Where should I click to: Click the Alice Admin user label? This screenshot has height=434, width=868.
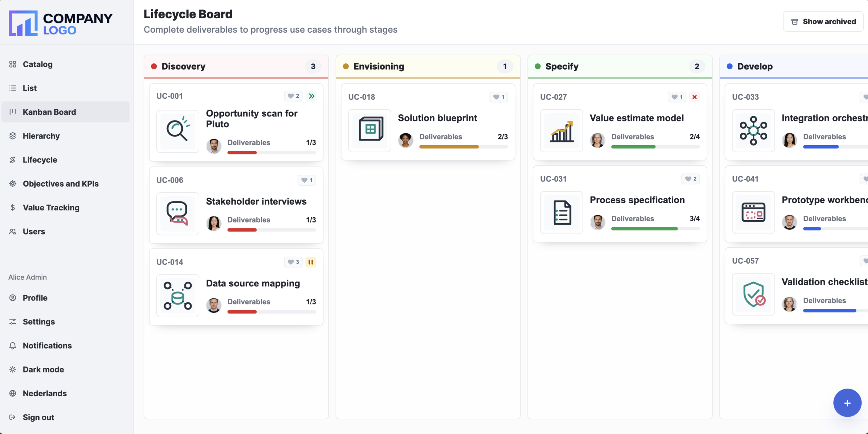click(28, 277)
